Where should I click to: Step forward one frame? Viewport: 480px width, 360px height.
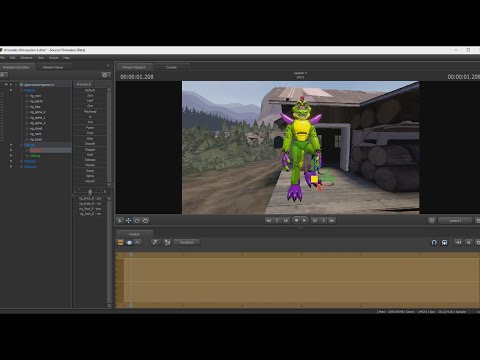(x=323, y=221)
